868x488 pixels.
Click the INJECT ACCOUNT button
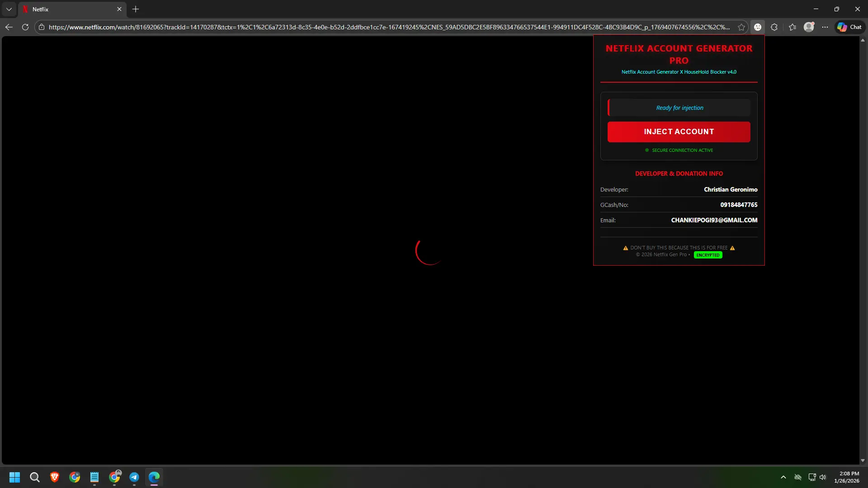(679, 131)
